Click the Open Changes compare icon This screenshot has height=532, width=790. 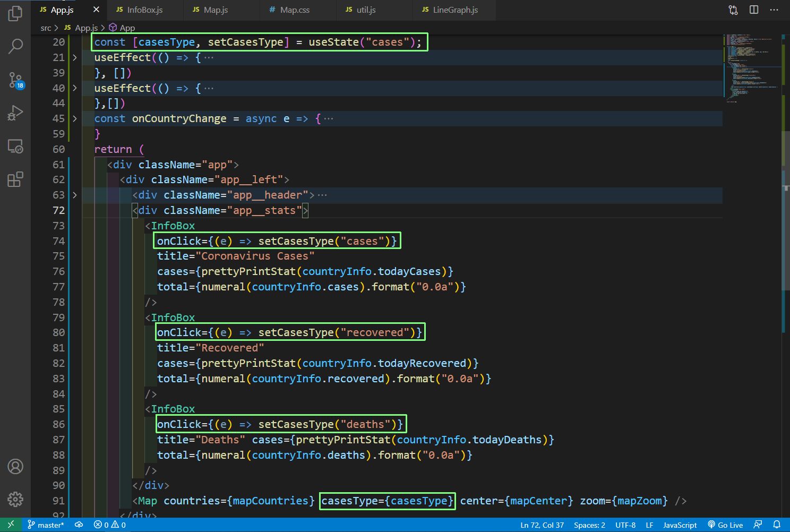click(733, 10)
